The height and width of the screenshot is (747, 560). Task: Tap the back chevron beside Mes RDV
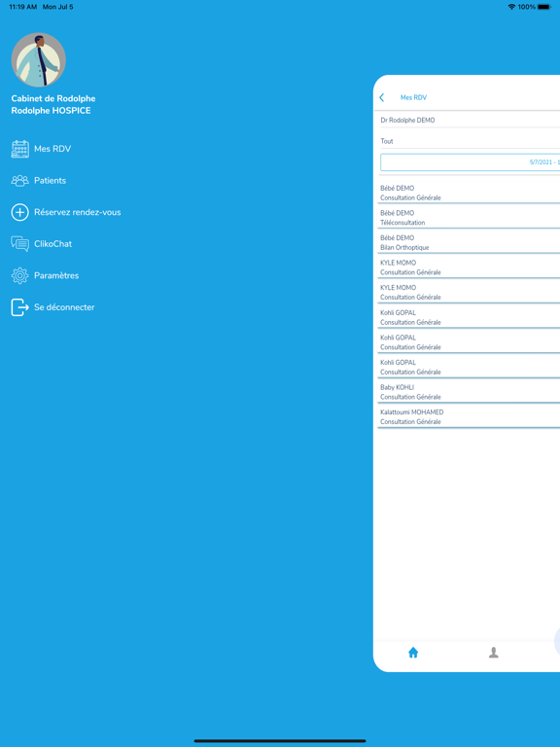[x=381, y=97]
